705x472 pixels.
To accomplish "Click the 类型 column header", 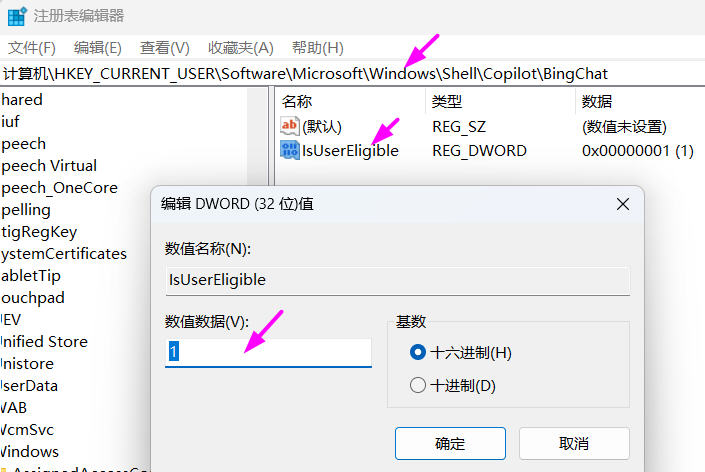I will coord(447,102).
